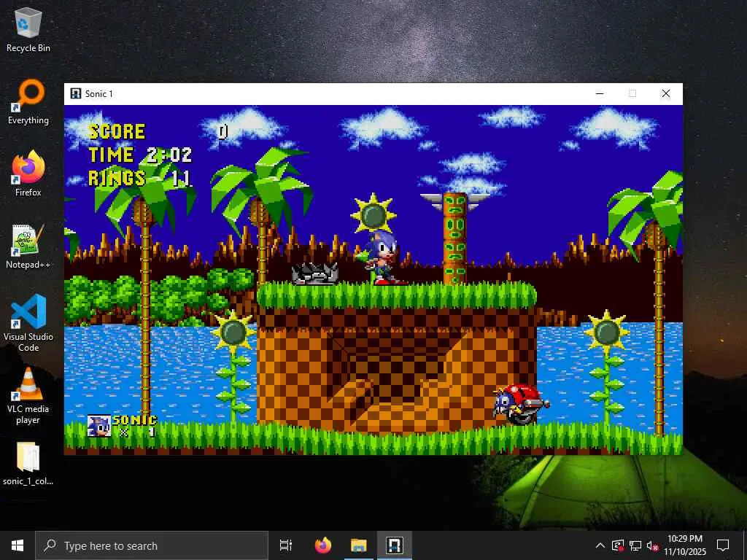Click the Type here to search box
Viewport: 747px width, 560px height.
pos(152,545)
